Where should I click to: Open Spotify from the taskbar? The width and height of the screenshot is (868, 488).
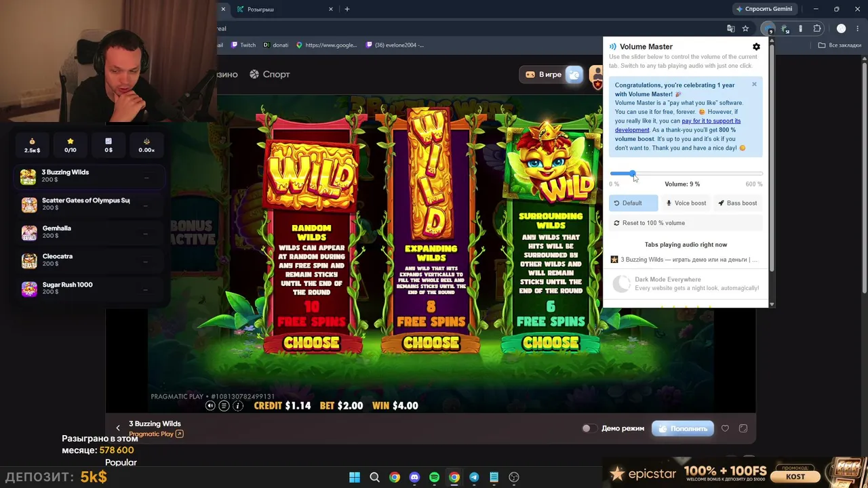pyautogui.click(x=434, y=477)
